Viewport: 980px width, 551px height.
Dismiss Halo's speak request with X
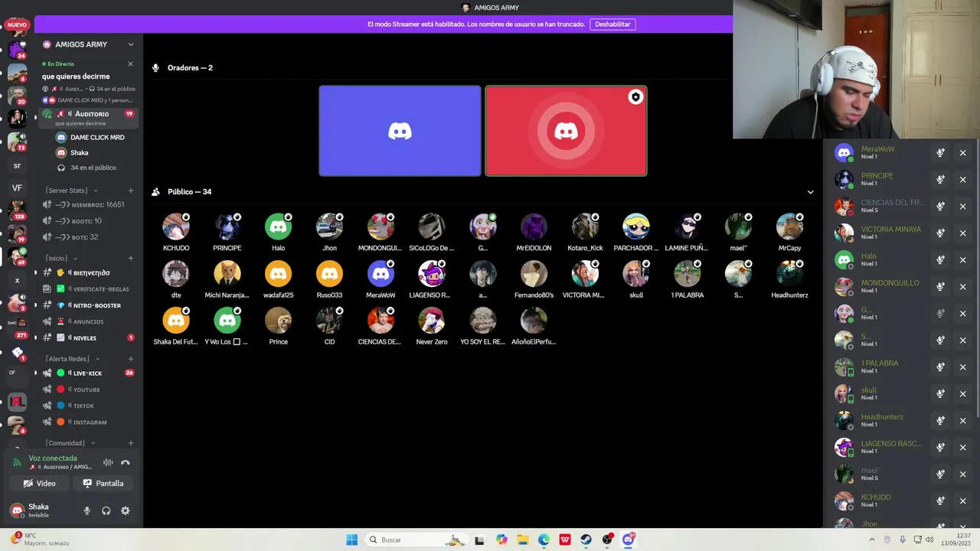coord(963,260)
